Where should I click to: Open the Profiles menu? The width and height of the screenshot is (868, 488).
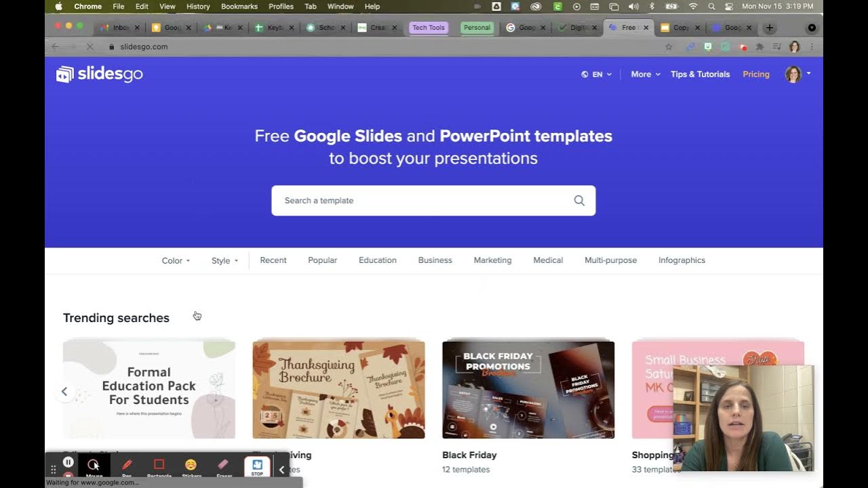tap(281, 6)
